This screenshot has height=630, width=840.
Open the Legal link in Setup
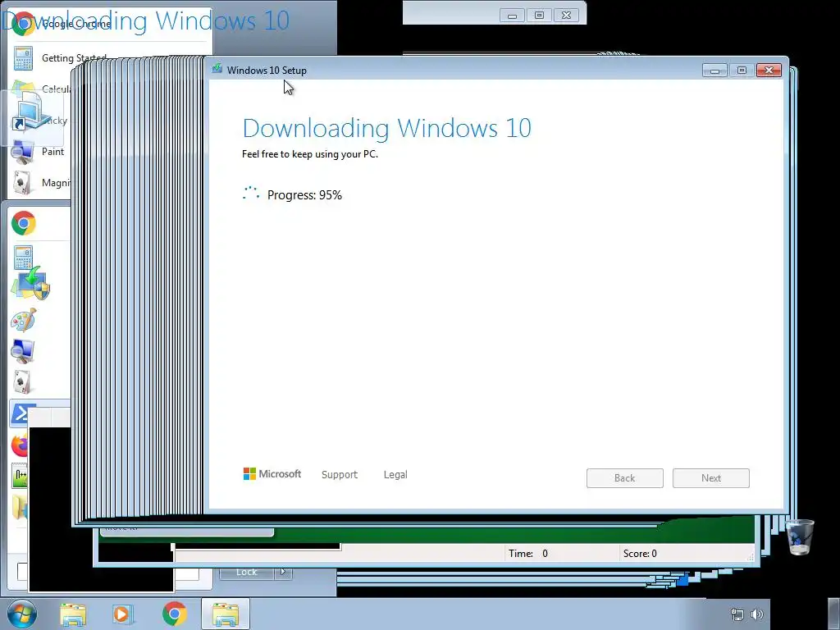(x=395, y=475)
